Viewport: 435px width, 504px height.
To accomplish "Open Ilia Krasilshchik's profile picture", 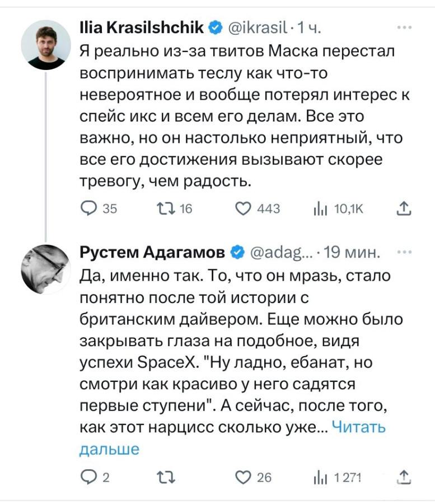I will [x=46, y=46].
